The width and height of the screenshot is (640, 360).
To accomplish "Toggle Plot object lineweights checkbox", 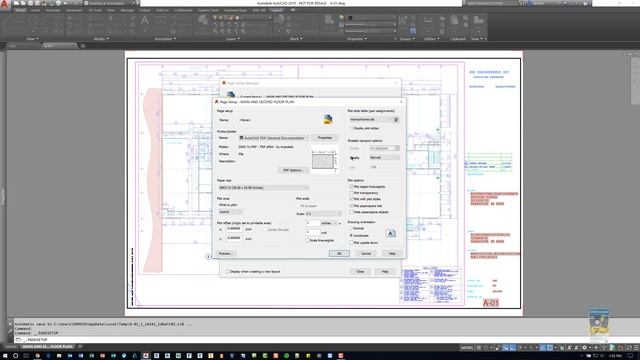I will point(351,187).
